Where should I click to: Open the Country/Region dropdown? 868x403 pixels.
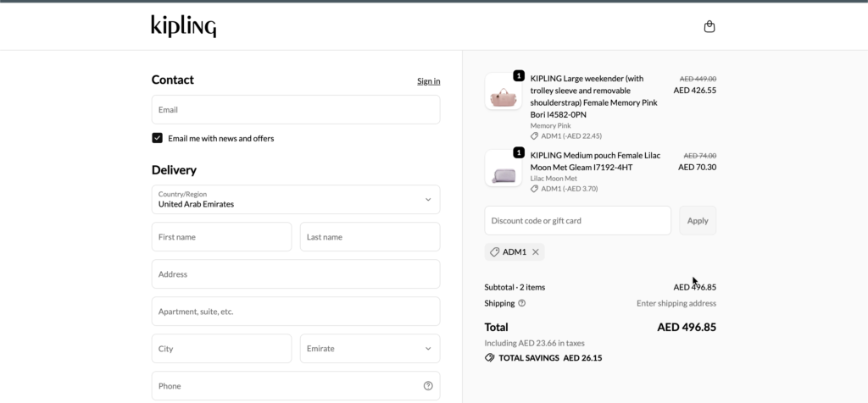[x=296, y=200]
